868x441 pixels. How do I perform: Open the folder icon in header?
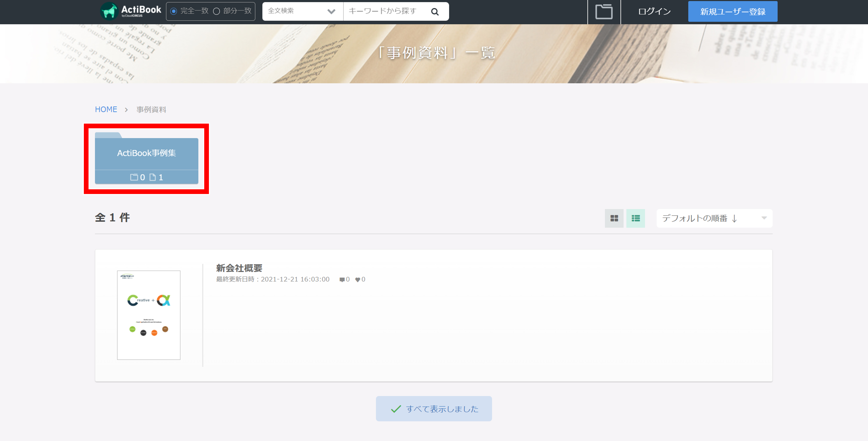(604, 12)
